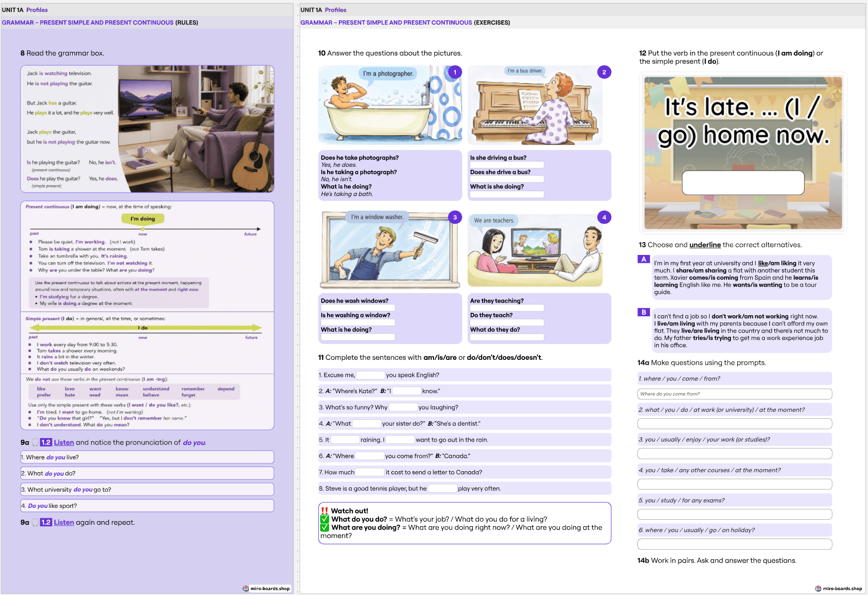Select the 'I'm a photographer' bathtub picture
This screenshot has height=595, width=868.
pos(390,105)
